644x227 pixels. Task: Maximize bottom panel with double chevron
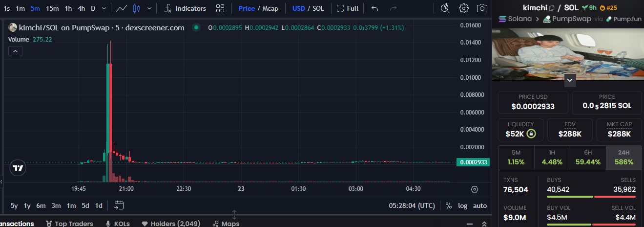point(484,224)
